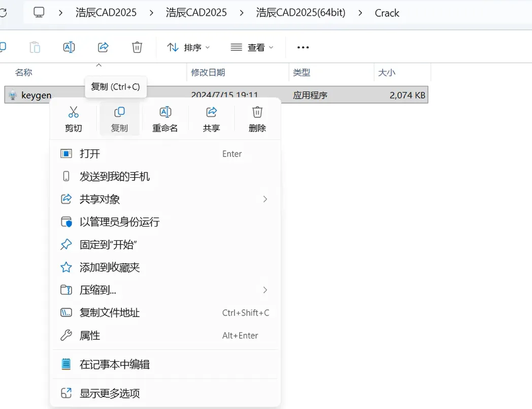
Task: Click the Cut (剪切) scissors icon
Action: coord(73,112)
